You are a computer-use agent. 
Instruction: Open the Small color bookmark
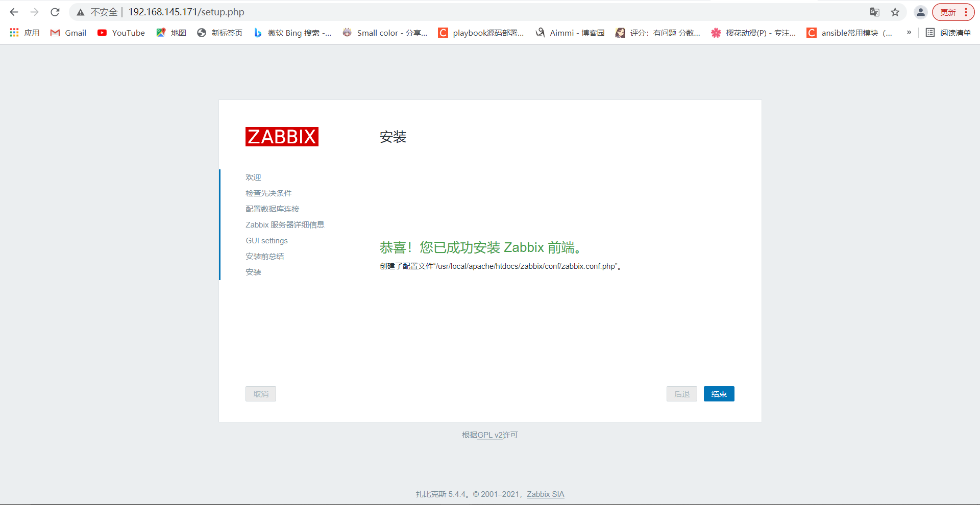[385, 33]
